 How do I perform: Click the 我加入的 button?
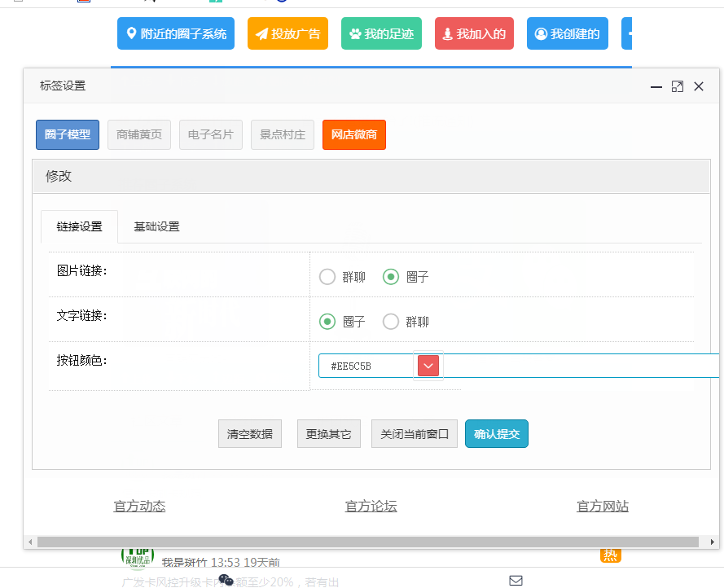tap(474, 34)
